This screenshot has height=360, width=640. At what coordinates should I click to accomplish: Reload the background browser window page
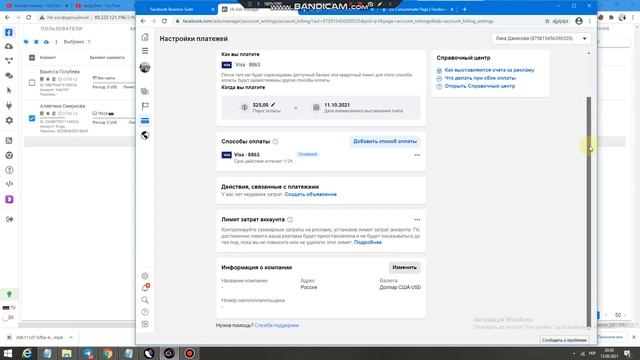29,18
